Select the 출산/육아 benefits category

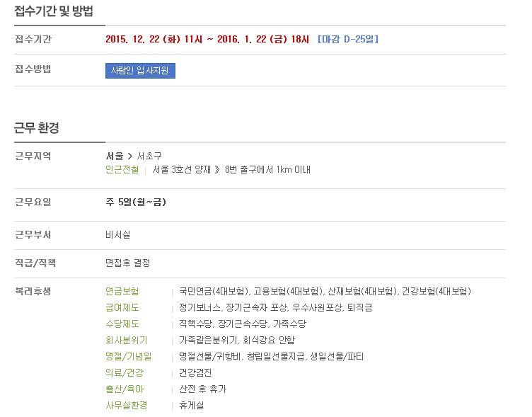(125, 389)
